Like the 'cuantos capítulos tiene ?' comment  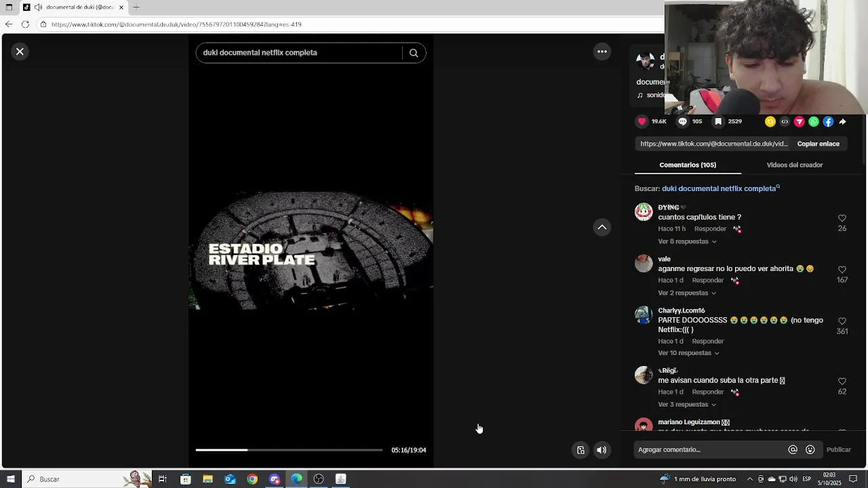pyautogui.click(x=842, y=218)
